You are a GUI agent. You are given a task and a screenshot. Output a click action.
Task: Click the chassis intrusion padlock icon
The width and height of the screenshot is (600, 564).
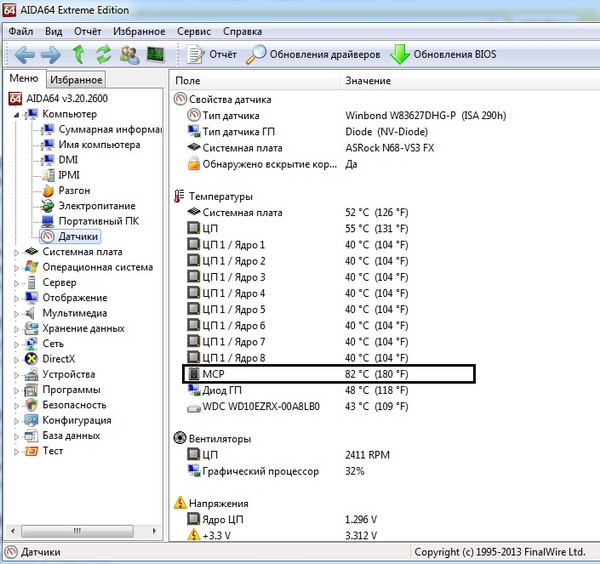[194, 164]
